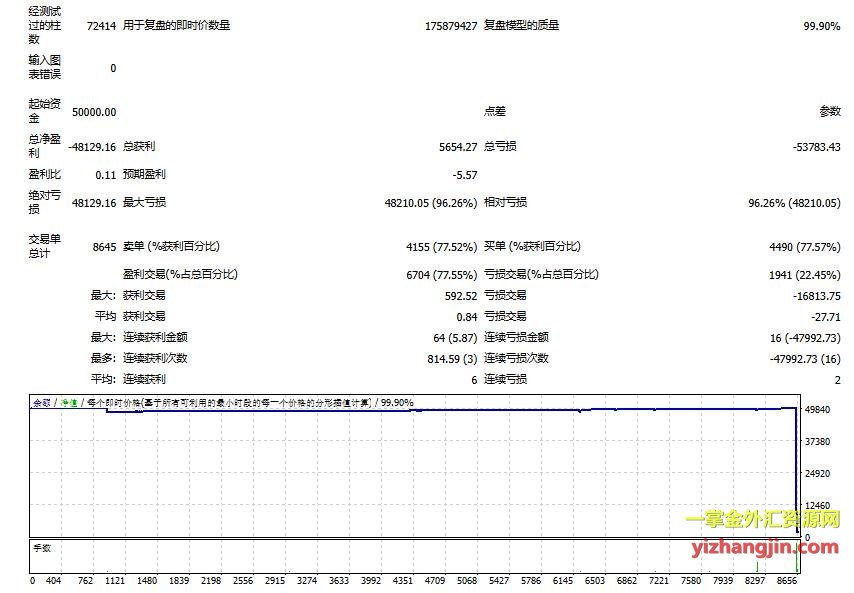
Task: Select the 余额 legend label on chart
Action: [x=41, y=403]
